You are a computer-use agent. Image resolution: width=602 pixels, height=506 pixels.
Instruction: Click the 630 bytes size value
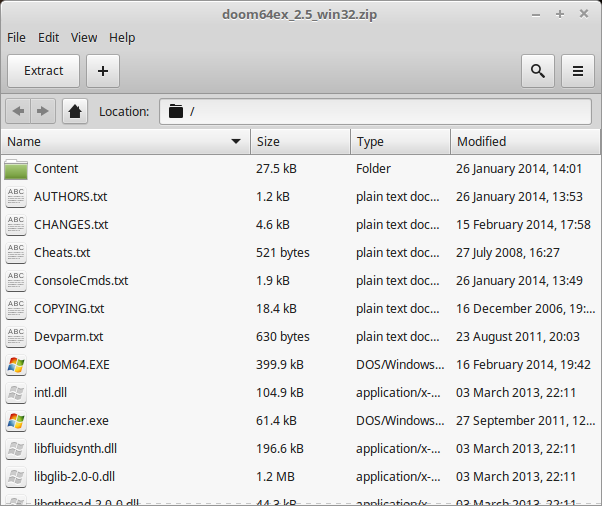tap(283, 337)
